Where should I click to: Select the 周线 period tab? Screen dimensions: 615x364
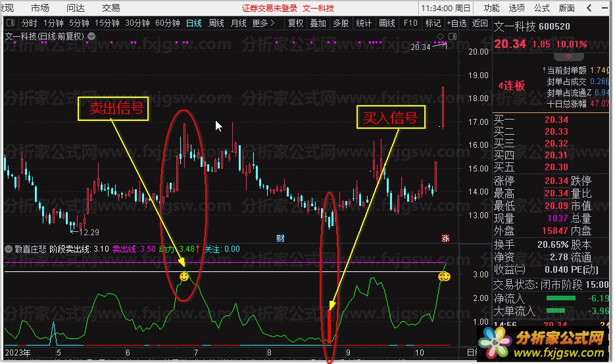point(216,23)
